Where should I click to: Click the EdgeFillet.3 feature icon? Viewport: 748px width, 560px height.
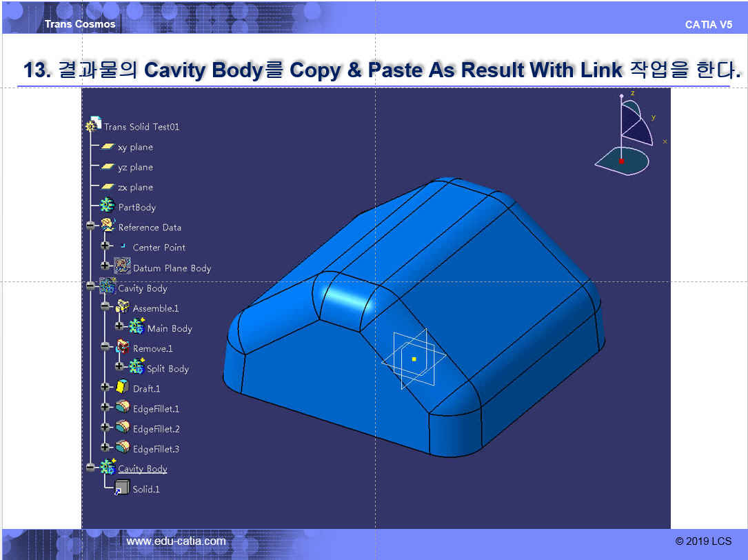pos(123,447)
